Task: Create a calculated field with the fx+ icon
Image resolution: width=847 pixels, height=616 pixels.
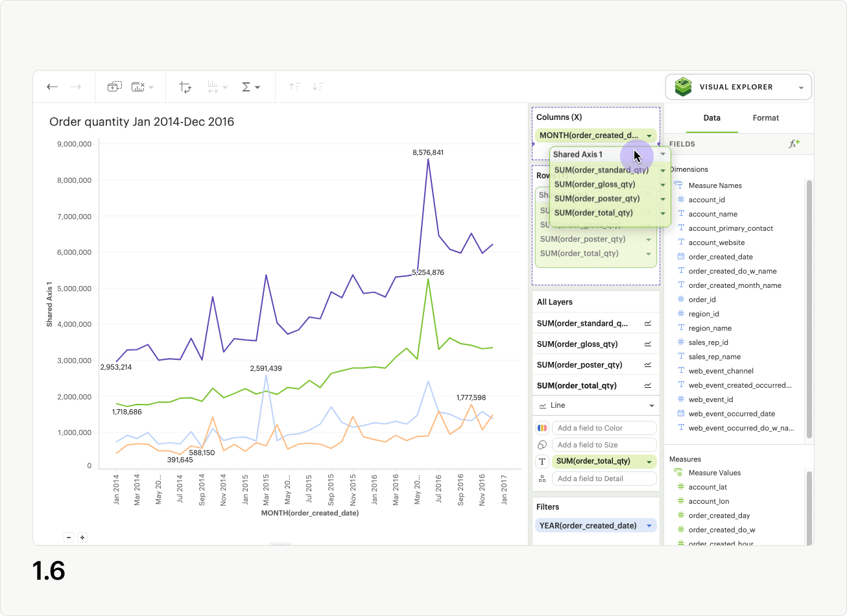Action: pos(794,144)
